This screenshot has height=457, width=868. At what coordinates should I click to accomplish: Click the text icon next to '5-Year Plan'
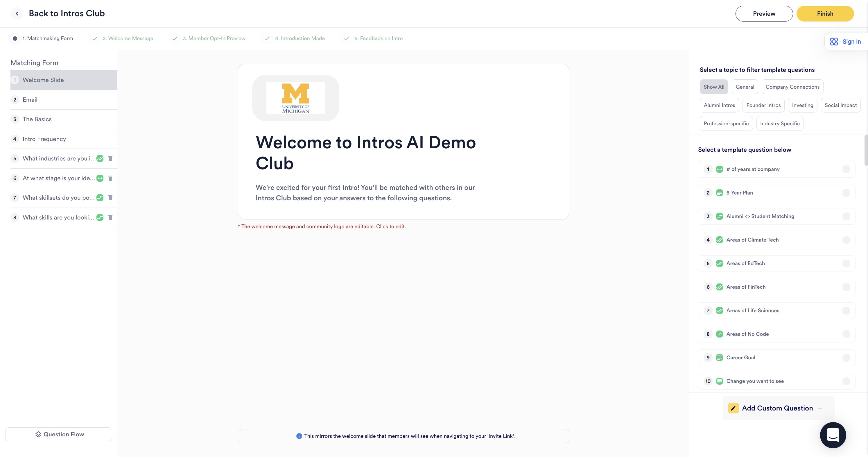click(x=719, y=193)
